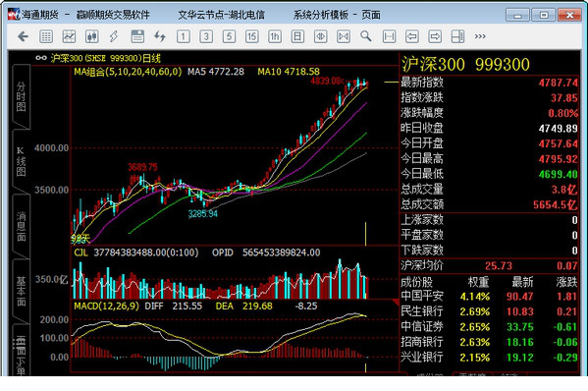Select the daily period 日 button

tap(297, 36)
